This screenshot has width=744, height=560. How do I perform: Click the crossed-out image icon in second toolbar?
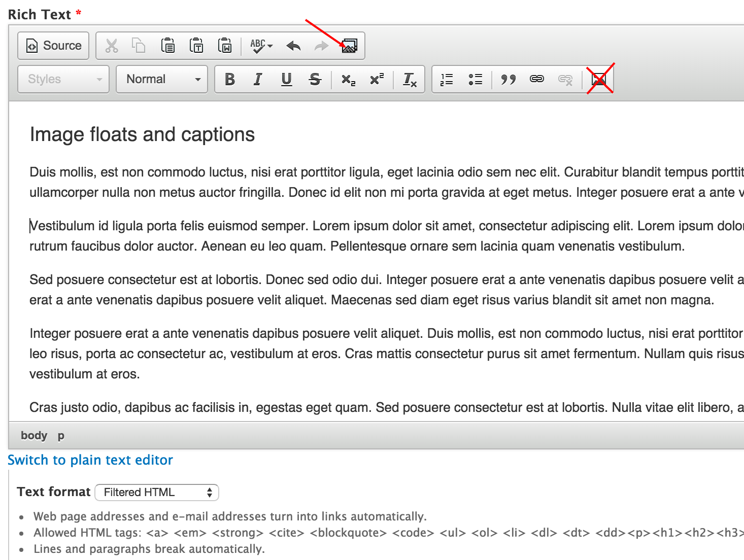click(599, 79)
